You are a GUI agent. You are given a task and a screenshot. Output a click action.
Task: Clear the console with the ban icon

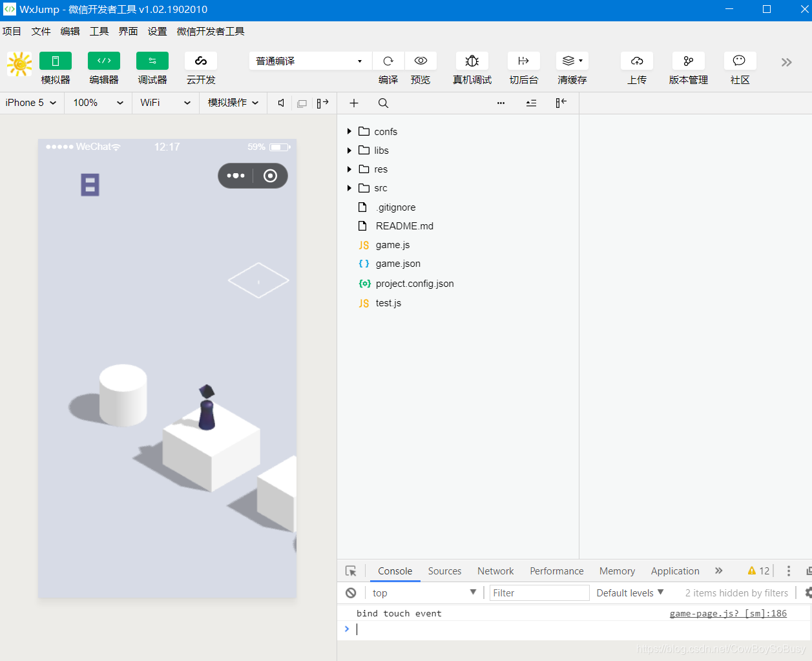(351, 593)
